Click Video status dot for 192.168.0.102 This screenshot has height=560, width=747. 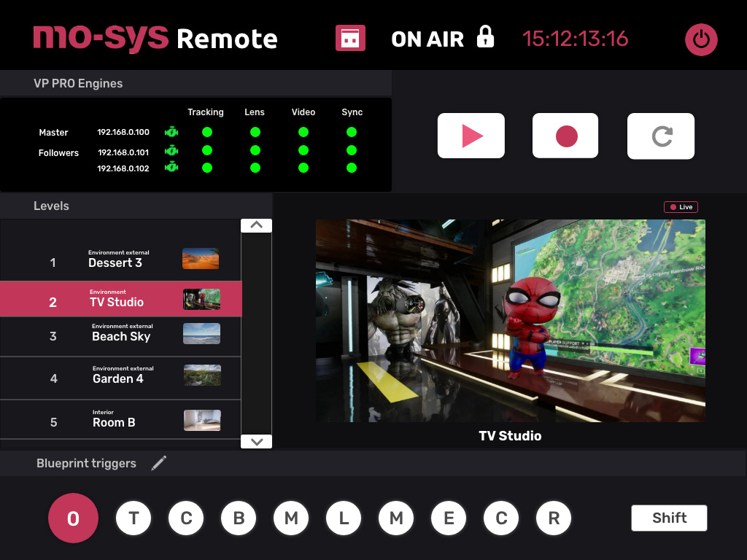(303, 168)
